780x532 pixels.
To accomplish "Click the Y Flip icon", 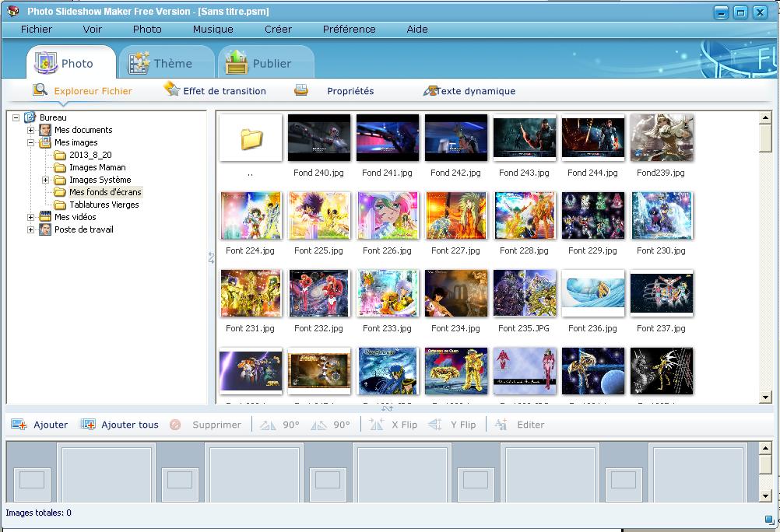I will click(435, 425).
